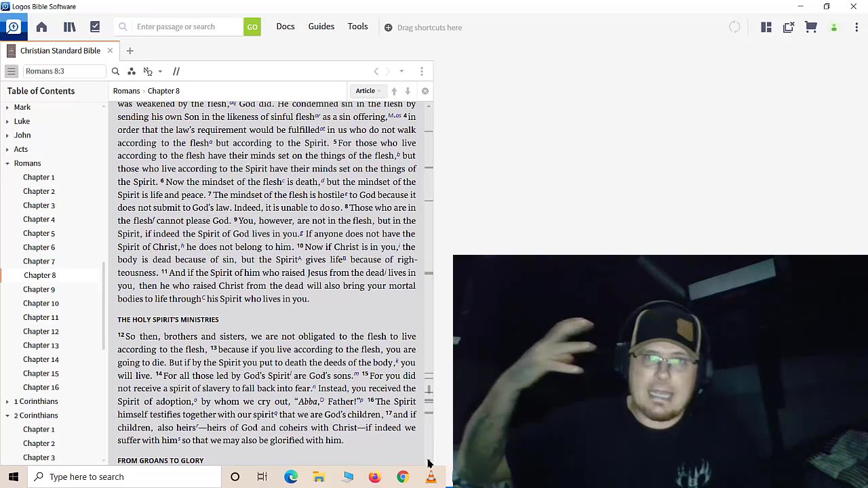Viewport: 868px width, 488px height.
Task: Open the shopping cart store icon
Action: coord(811,27)
